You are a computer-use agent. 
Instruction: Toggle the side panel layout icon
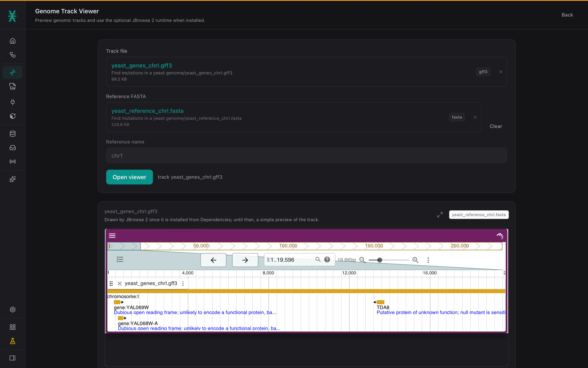(x=13, y=358)
